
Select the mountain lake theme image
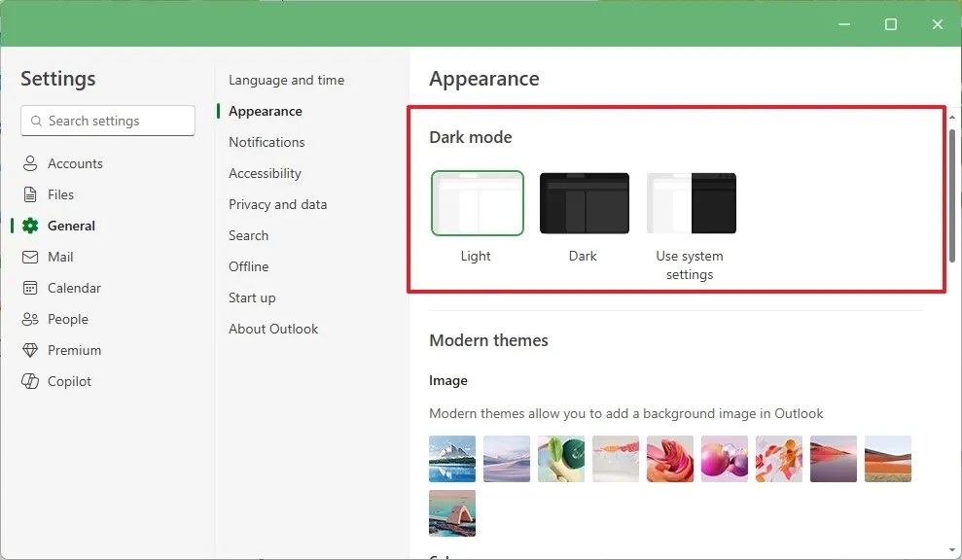pos(451,457)
